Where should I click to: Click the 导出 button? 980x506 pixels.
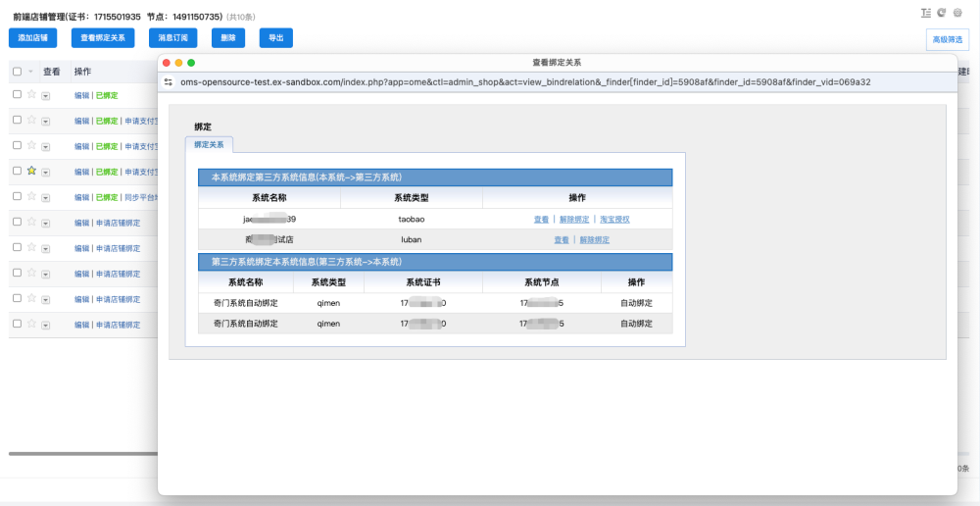(276, 38)
